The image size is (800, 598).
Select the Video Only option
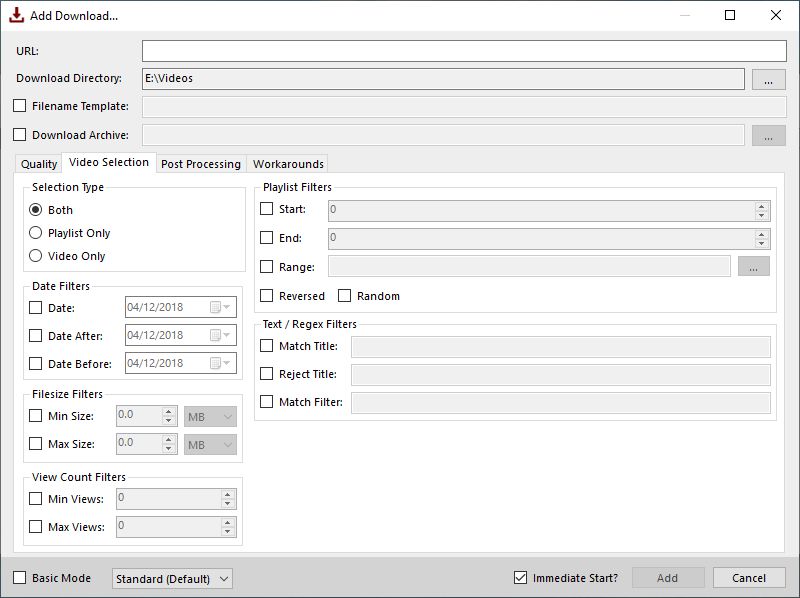point(36,256)
